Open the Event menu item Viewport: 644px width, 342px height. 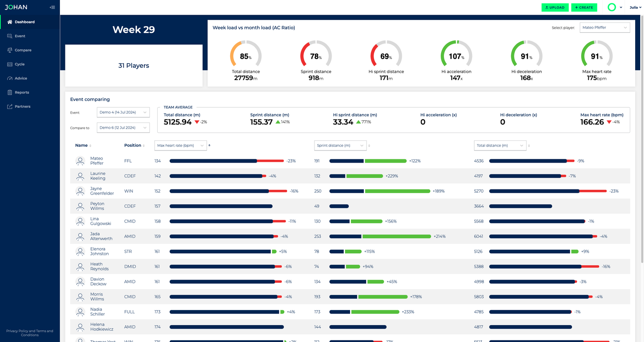pos(20,36)
